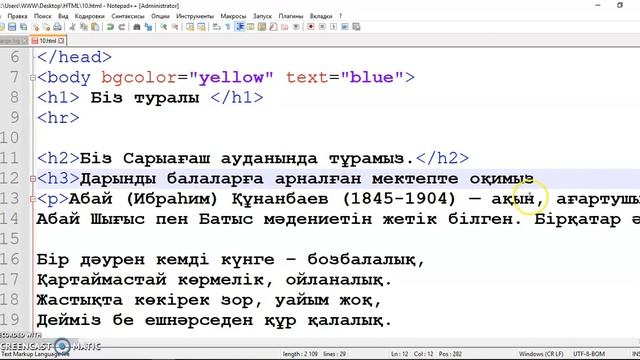640x360 pixels.
Task: Click the "blue" text attribute value
Action: pos(372,77)
